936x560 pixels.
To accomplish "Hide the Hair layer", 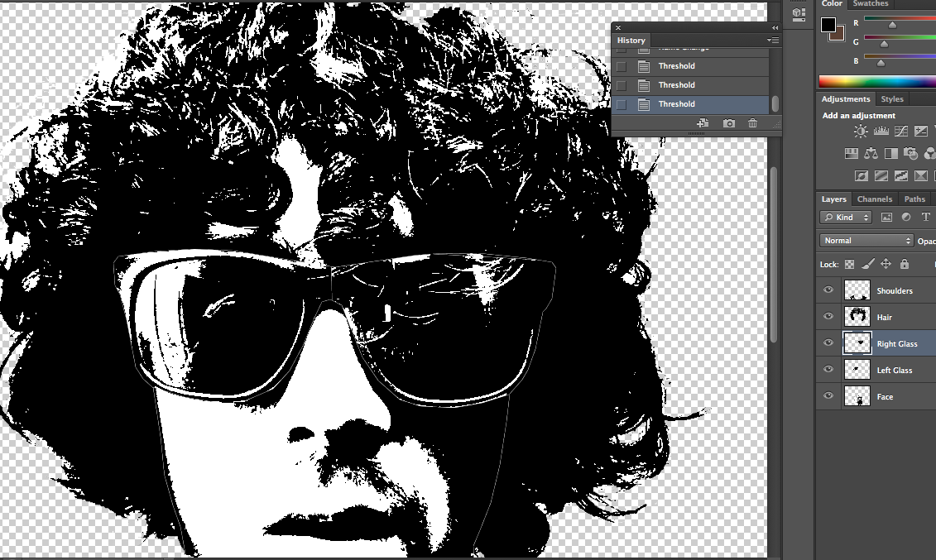I will [828, 316].
